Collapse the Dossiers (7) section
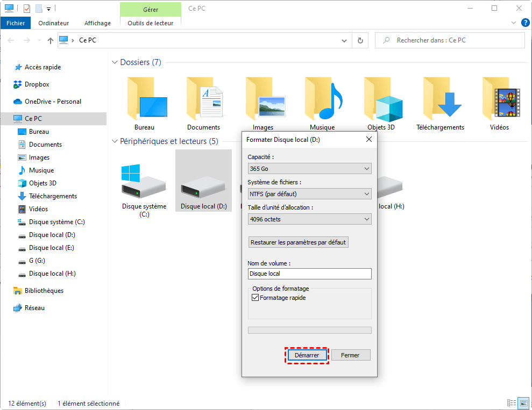Image resolution: width=532 pixels, height=410 pixels. pos(115,62)
